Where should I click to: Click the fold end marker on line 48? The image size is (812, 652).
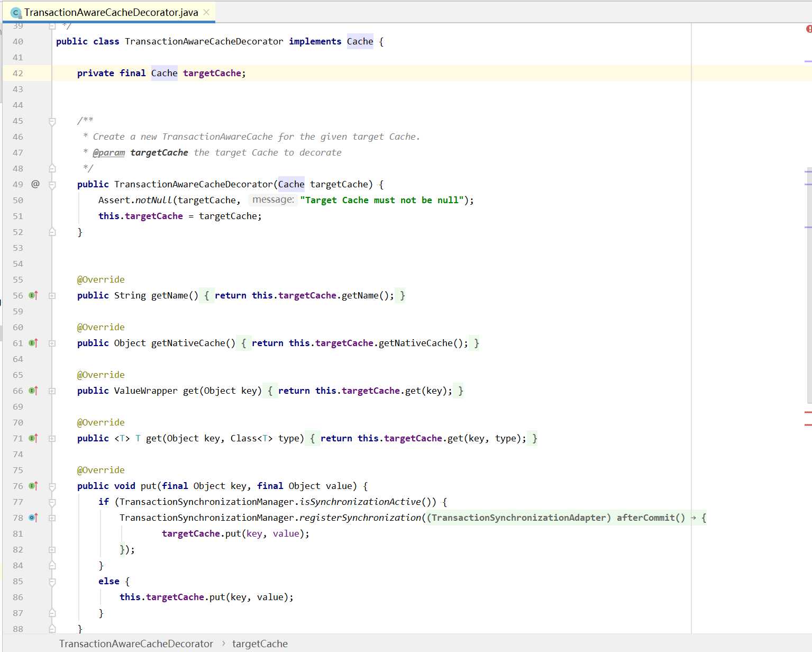click(x=52, y=168)
